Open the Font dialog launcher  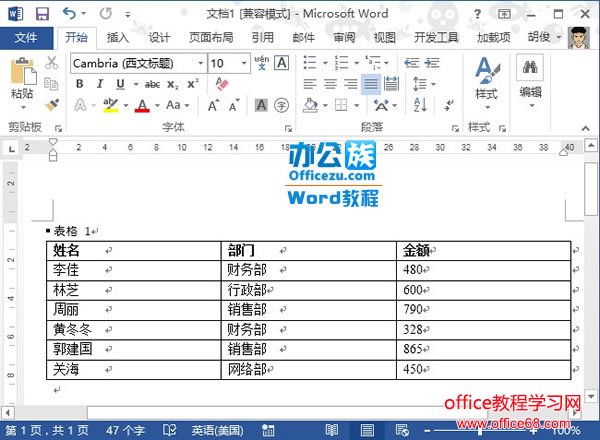pos(288,129)
